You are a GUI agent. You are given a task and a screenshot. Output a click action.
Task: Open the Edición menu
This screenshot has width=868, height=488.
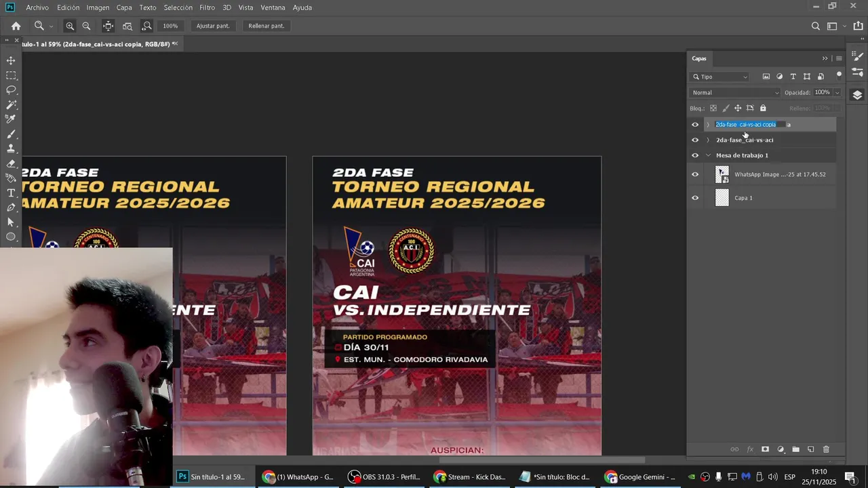click(68, 7)
